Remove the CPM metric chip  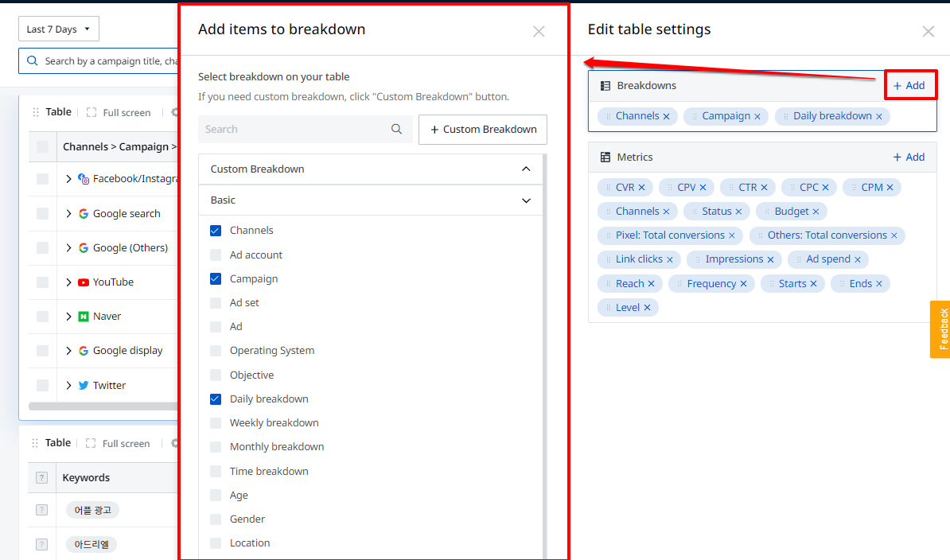(890, 188)
